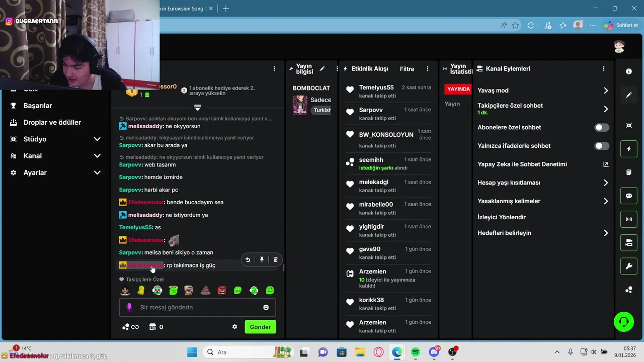Image resolution: width=644 pixels, height=362 pixels.
Task: Open the green headset support button
Action: click(624, 322)
